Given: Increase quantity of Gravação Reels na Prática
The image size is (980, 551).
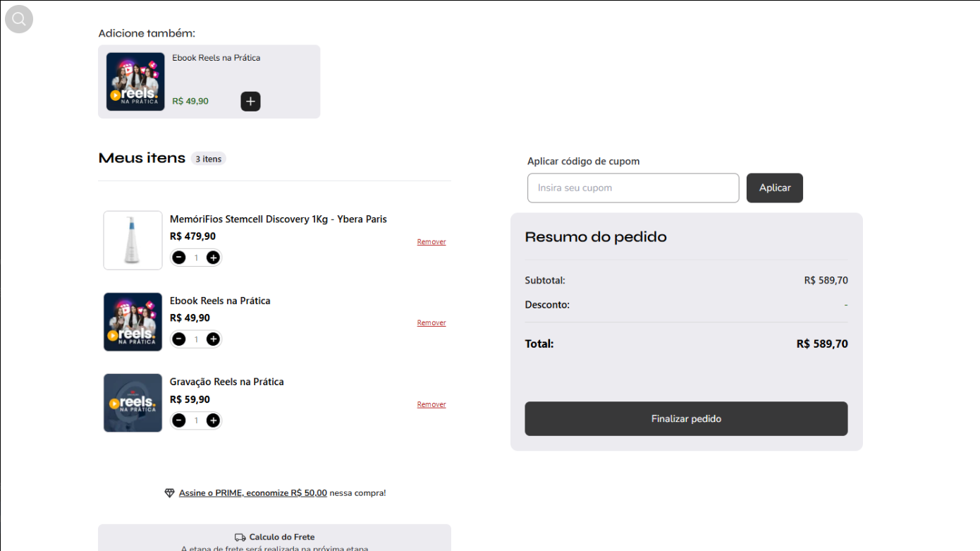Looking at the screenshot, I should (x=213, y=420).
